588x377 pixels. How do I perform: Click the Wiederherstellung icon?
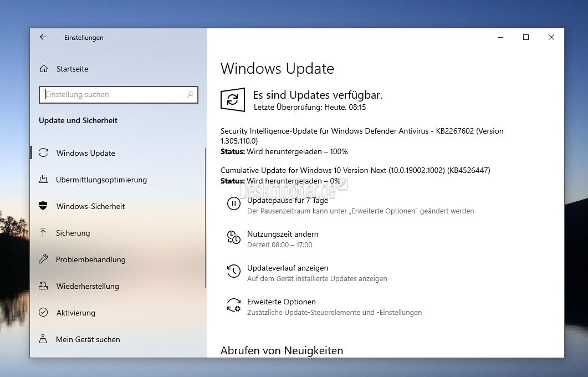pyautogui.click(x=43, y=286)
